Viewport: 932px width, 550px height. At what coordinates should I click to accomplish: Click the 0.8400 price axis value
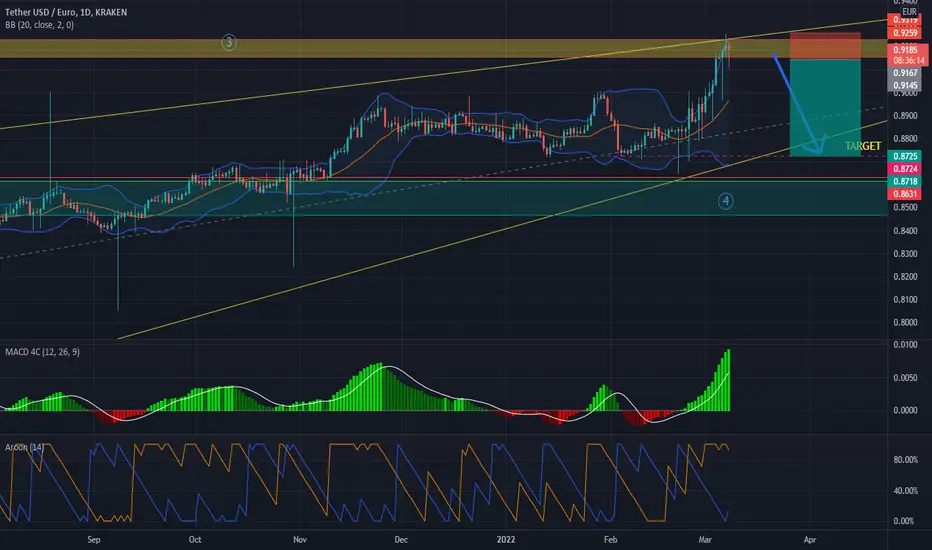point(905,231)
